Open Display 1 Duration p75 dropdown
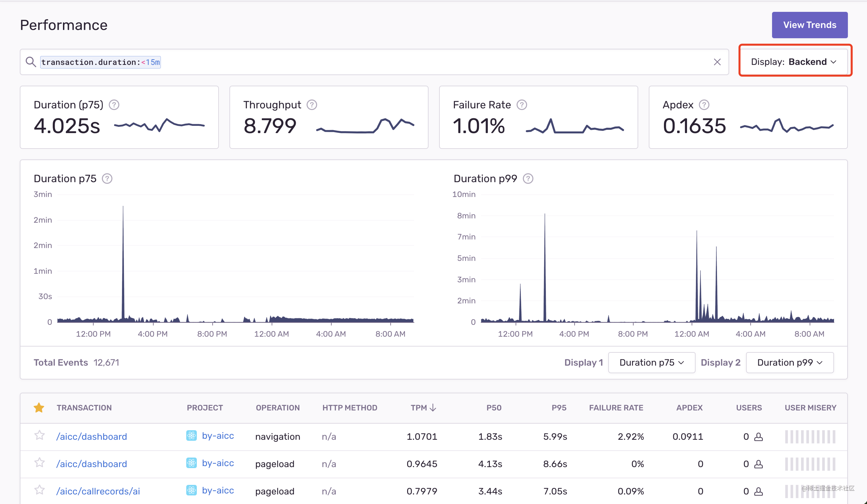Image resolution: width=867 pixels, height=504 pixels. pyautogui.click(x=652, y=362)
